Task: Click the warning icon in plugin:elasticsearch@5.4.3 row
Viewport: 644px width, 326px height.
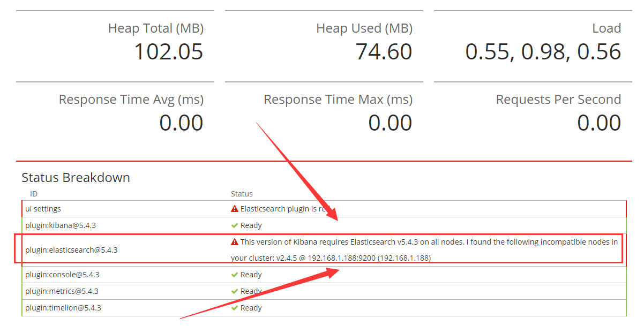Action: coord(234,242)
